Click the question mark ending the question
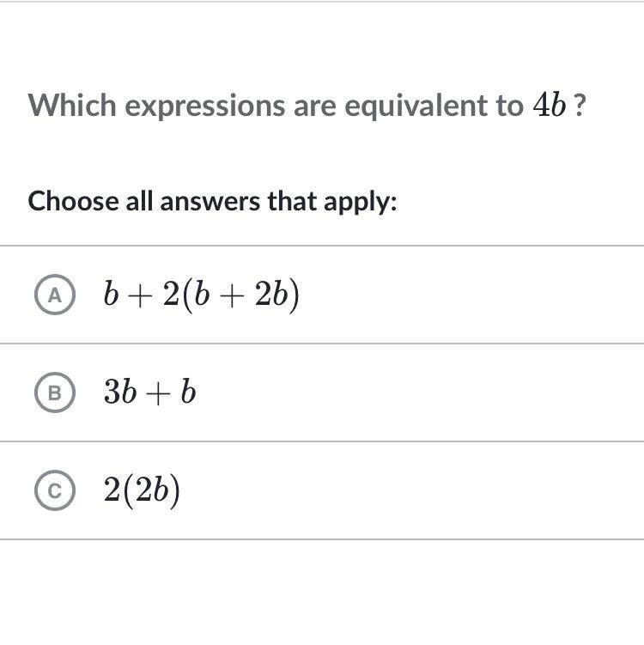Image resolution: width=644 pixels, height=645 pixels. pyautogui.click(x=579, y=106)
